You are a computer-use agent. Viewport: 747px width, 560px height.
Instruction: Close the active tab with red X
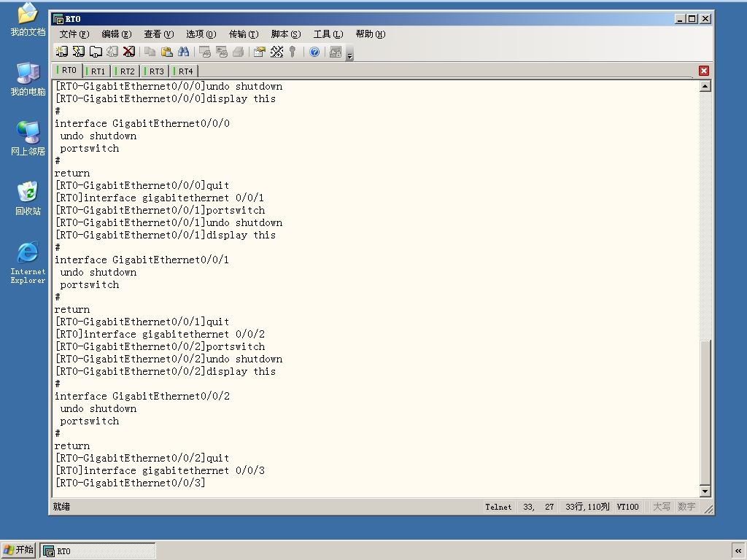pyautogui.click(x=704, y=71)
